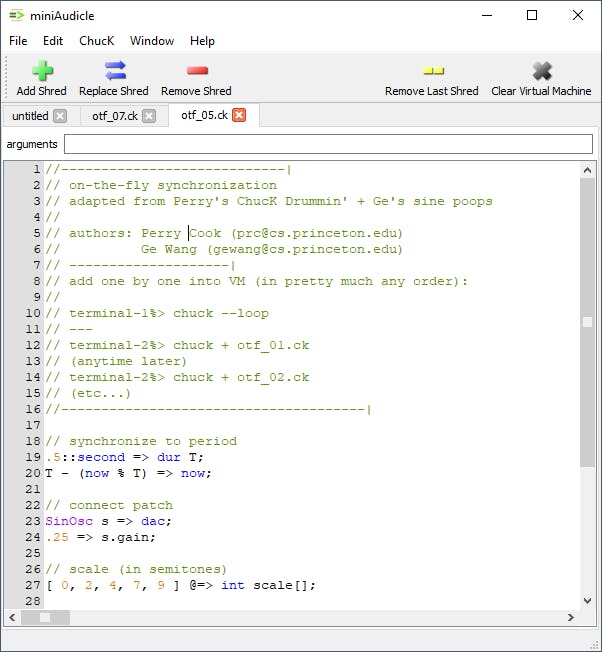This screenshot has width=602, height=652.
Task: Close the untitled tab
Action: (x=60, y=116)
